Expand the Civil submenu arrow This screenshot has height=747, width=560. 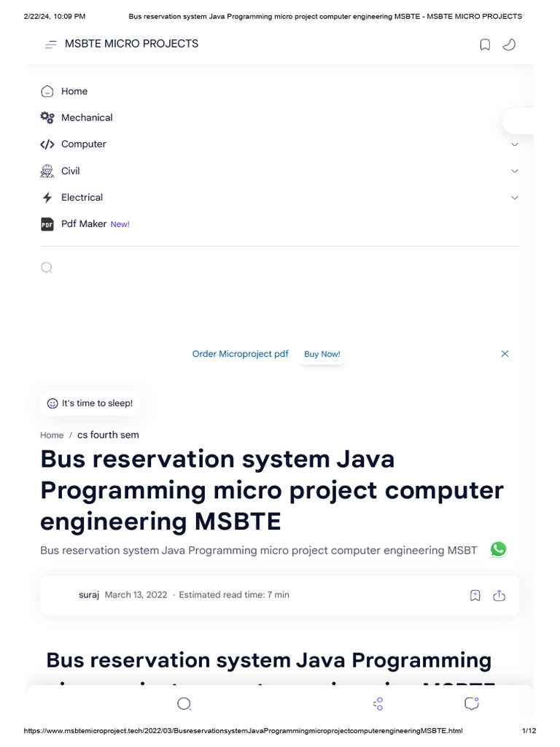pos(515,171)
